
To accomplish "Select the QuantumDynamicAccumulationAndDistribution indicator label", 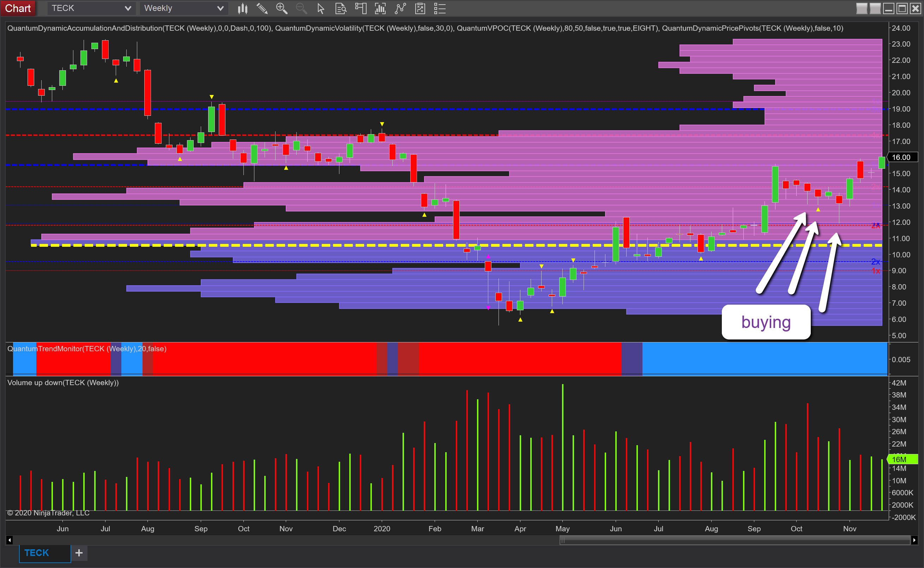I will pyautogui.click(x=141, y=28).
